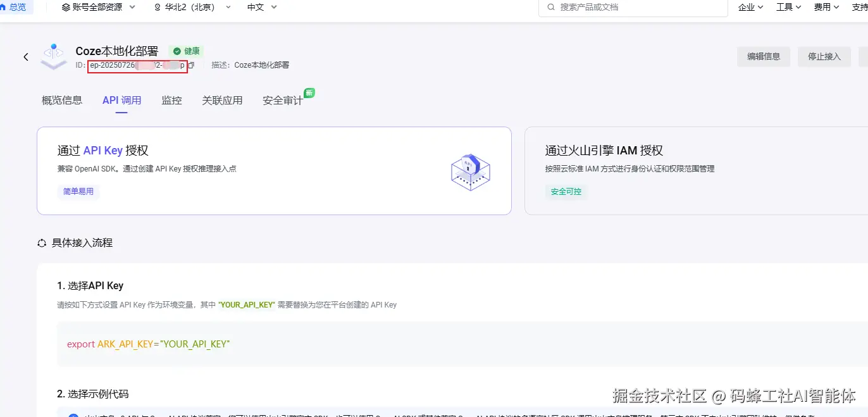
Task: Click the back arrow beside Coze本地化部署
Action: (26, 57)
